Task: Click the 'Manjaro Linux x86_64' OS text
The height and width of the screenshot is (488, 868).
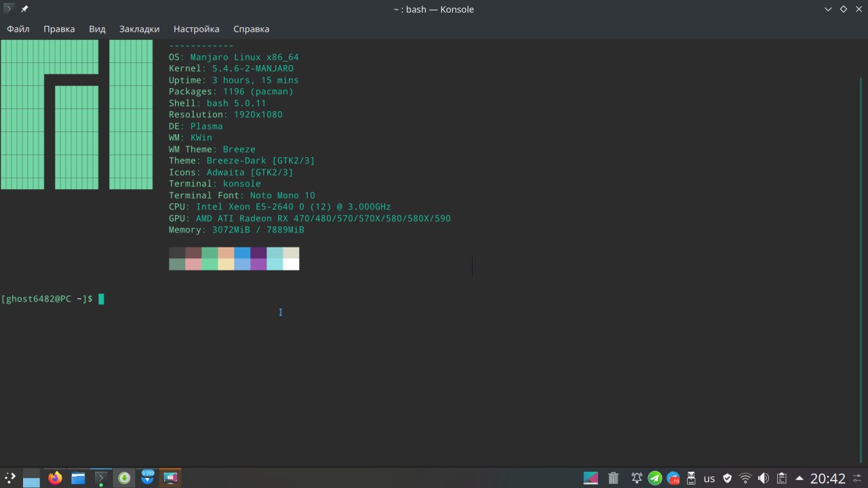Action: click(245, 57)
